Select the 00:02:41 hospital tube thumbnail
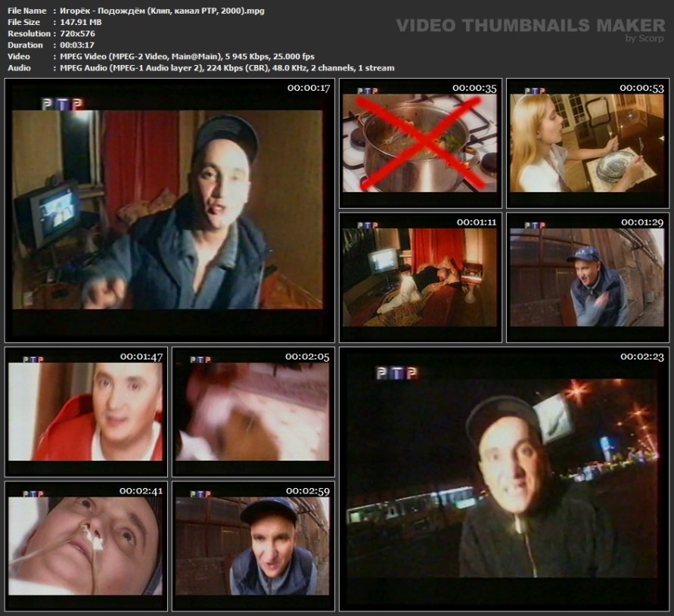Viewport: 674px width, 616px height. (x=86, y=546)
